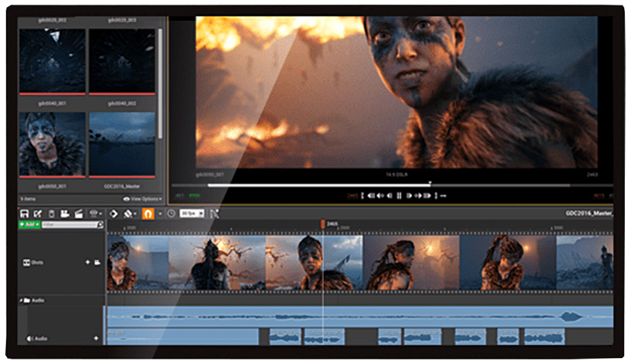Viewport: 632px width, 364px height.
Task: Select the third shot clip under playhead
Action: tap(315, 262)
